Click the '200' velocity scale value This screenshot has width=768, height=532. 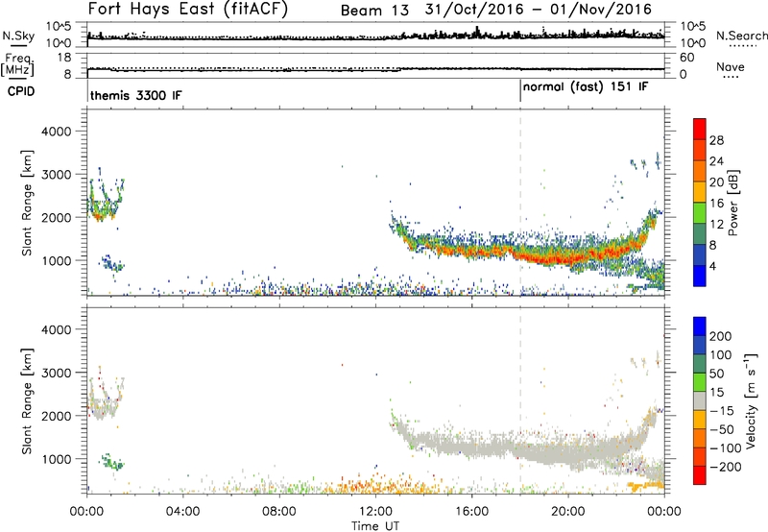point(721,336)
